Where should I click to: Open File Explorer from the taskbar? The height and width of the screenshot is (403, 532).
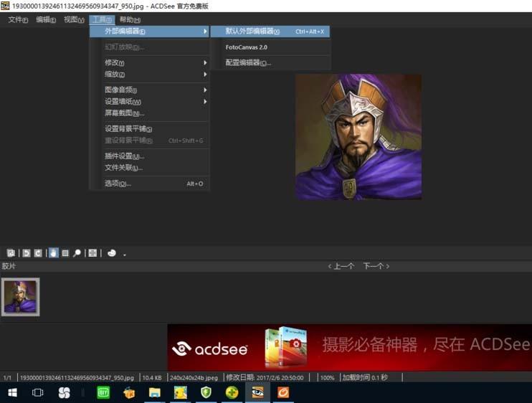[x=154, y=393]
